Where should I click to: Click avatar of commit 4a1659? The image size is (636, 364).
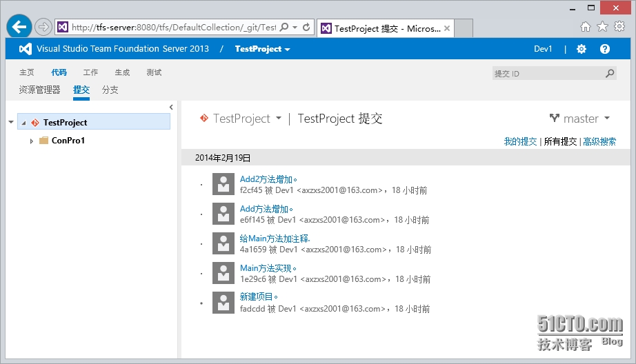[x=223, y=243]
